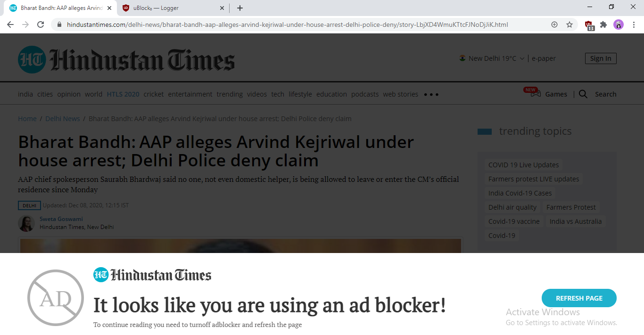
Task: Open the web stories section
Action: coord(400,94)
